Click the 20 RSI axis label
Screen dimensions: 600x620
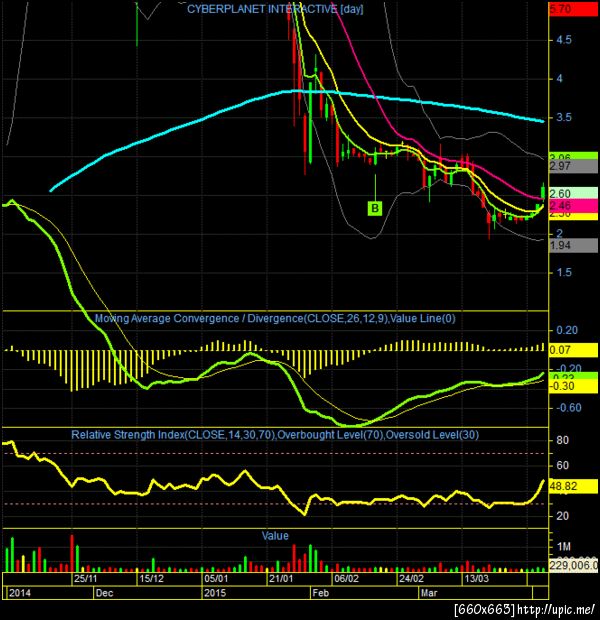(562, 516)
